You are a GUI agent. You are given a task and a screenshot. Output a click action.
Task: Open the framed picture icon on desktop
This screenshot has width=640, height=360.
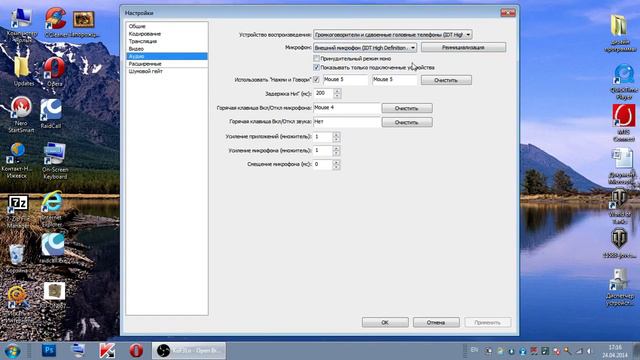tap(84, 24)
